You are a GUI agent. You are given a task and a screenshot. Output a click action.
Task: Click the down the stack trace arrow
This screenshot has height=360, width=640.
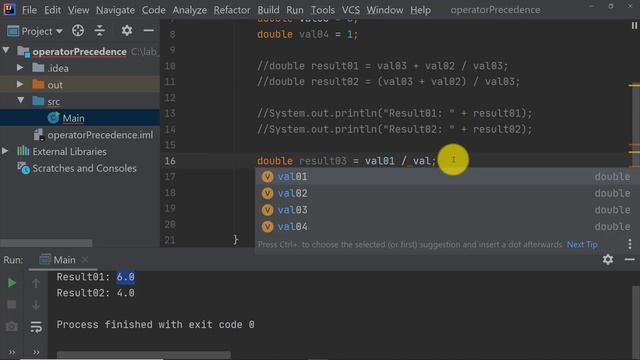point(36,304)
